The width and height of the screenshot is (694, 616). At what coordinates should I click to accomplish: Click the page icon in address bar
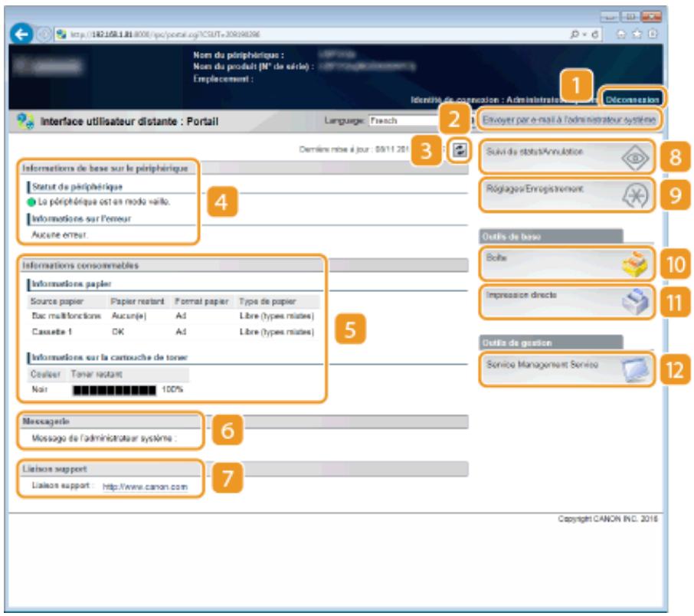coord(61,34)
